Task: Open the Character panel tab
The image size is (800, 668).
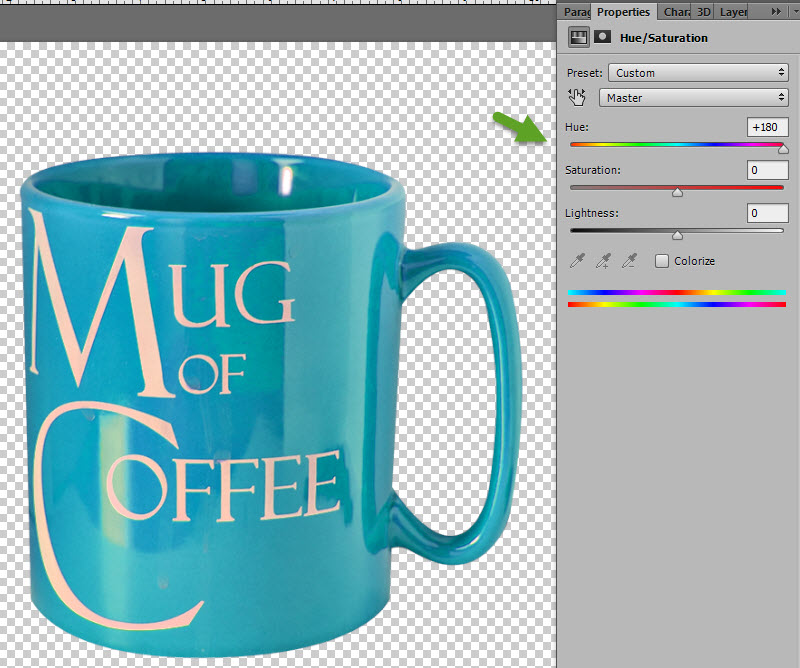Action: (x=676, y=12)
